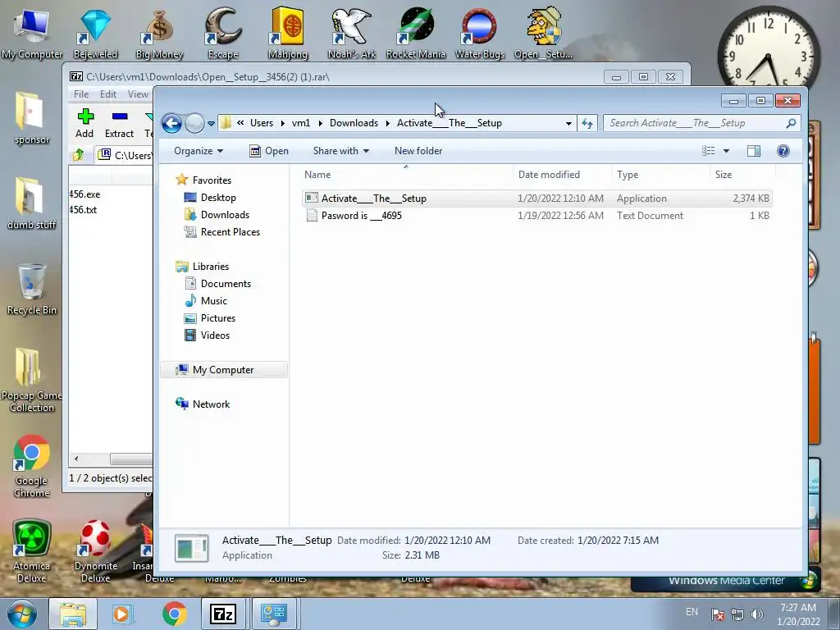Click the Escape desktop shortcut
This screenshot has width=840, height=630.
pyautogui.click(x=223, y=34)
